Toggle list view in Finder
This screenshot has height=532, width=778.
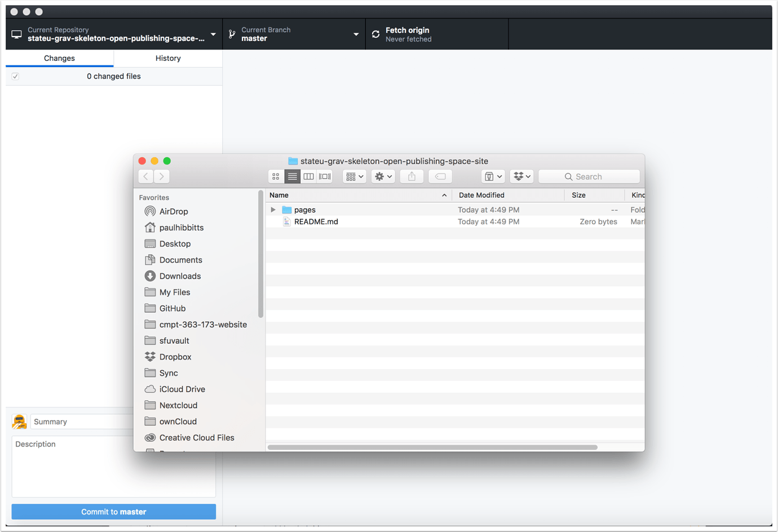(x=292, y=176)
